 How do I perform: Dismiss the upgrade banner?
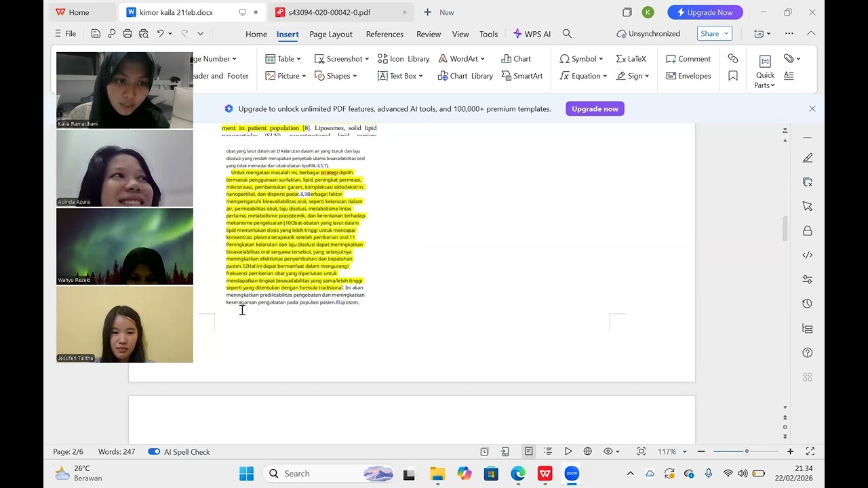coord(812,108)
